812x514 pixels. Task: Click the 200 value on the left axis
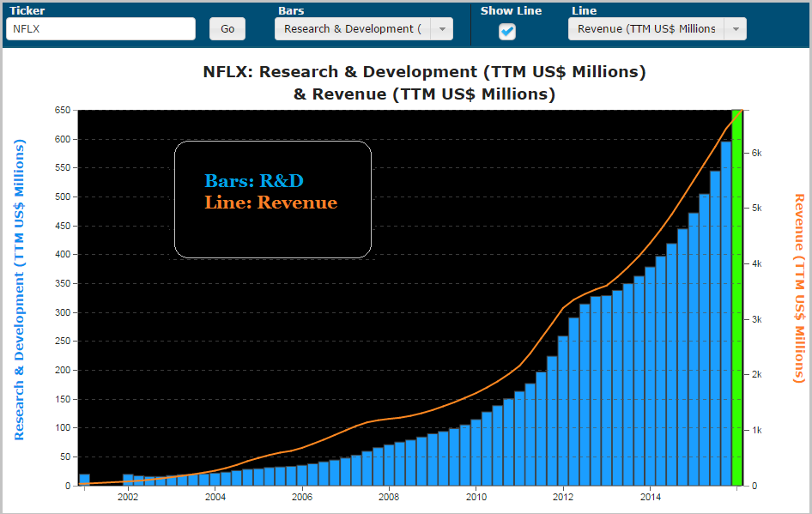tap(62, 370)
